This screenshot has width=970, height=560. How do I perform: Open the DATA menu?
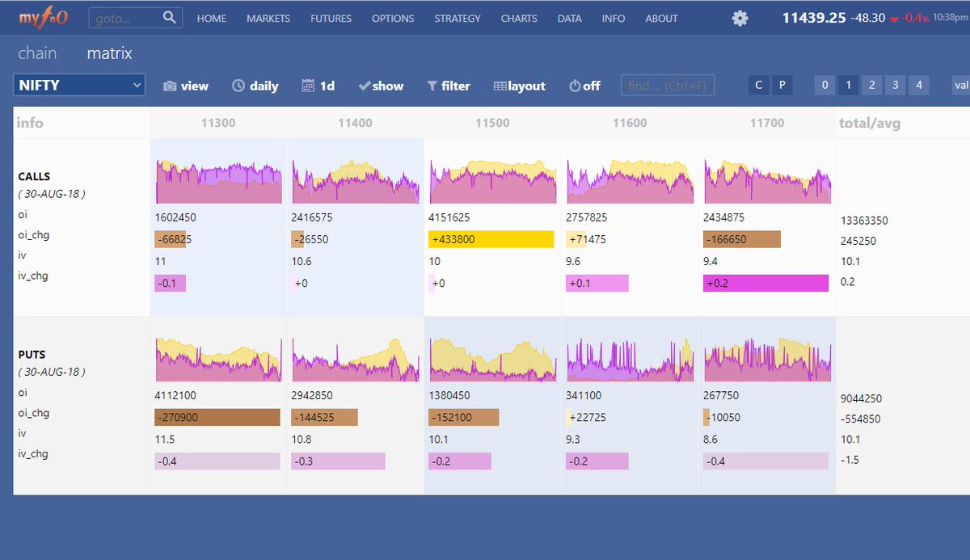click(x=569, y=18)
